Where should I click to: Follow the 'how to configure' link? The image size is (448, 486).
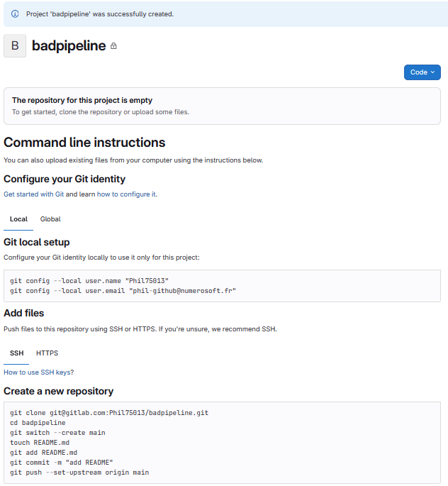click(x=123, y=194)
